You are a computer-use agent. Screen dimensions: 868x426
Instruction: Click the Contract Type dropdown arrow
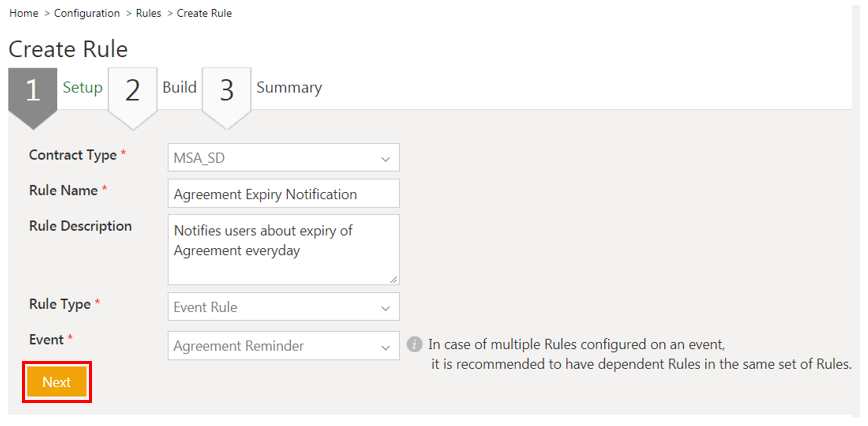(385, 158)
